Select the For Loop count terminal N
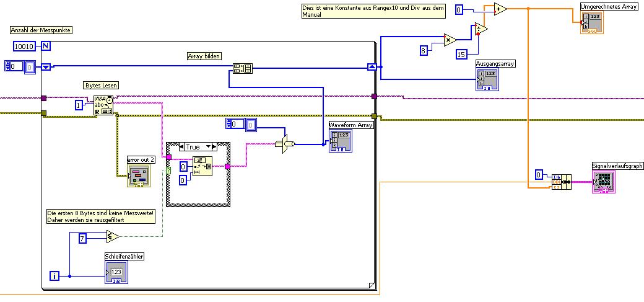The width and height of the screenshot is (644, 302). [46, 46]
